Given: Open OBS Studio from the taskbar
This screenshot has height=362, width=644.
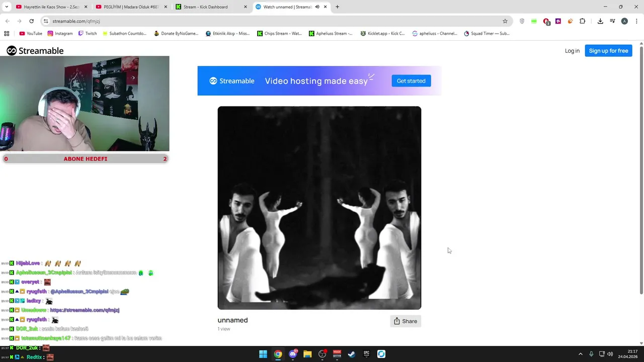Looking at the screenshot, I should click(323, 354).
